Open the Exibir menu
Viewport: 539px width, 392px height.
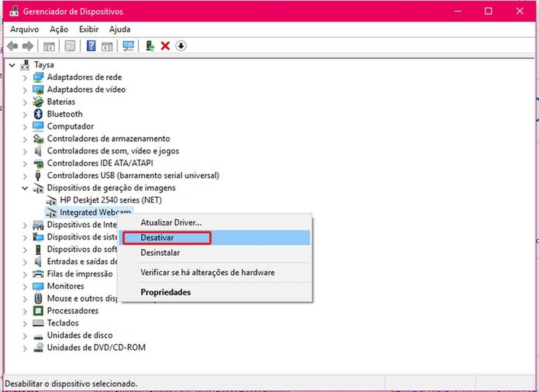click(89, 29)
